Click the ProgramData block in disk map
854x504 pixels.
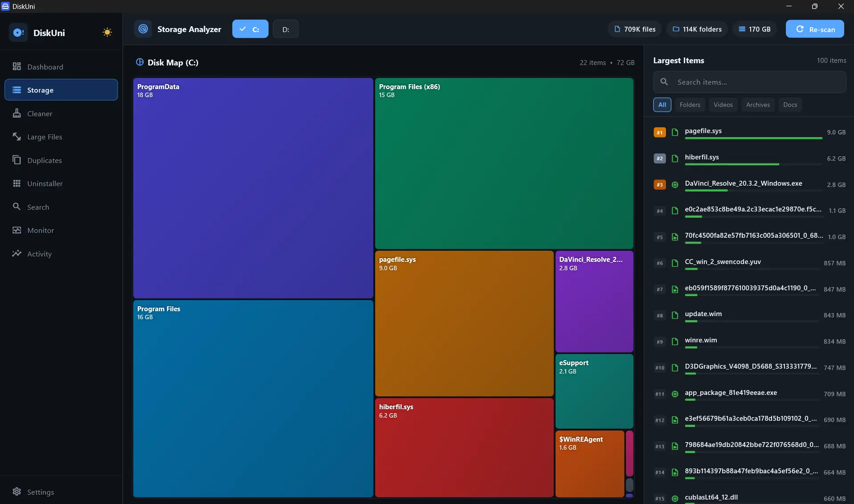253,188
